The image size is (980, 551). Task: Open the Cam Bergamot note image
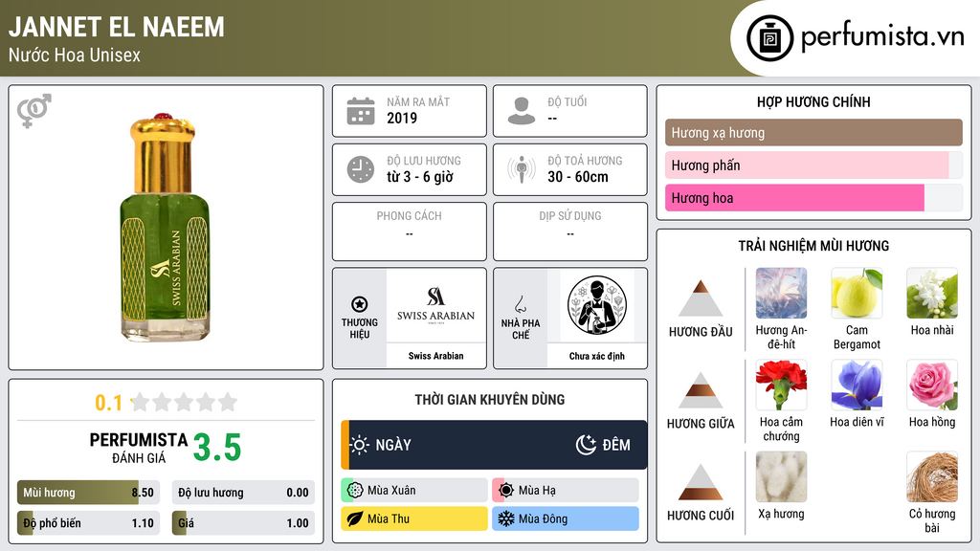(x=857, y=293)
